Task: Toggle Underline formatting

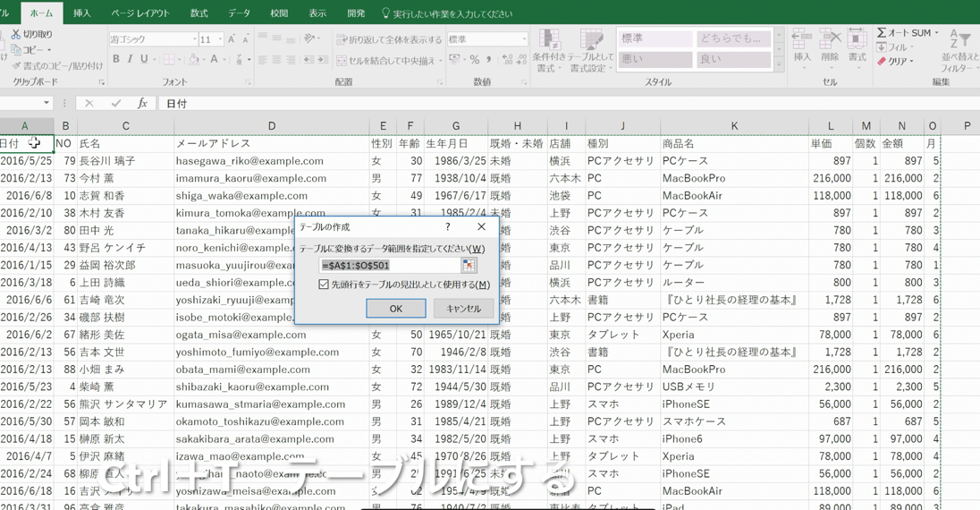Action: (x=144, y=59)
